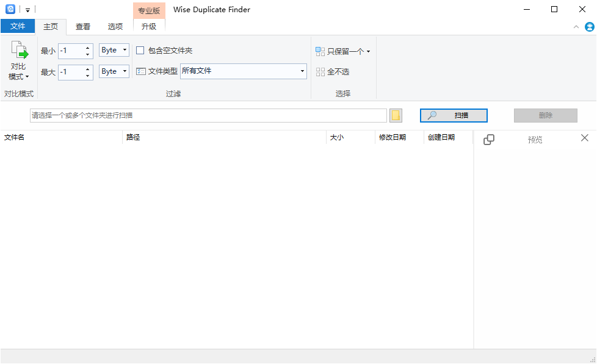Click the 全不选 deselect all icon

click(320, 71)
